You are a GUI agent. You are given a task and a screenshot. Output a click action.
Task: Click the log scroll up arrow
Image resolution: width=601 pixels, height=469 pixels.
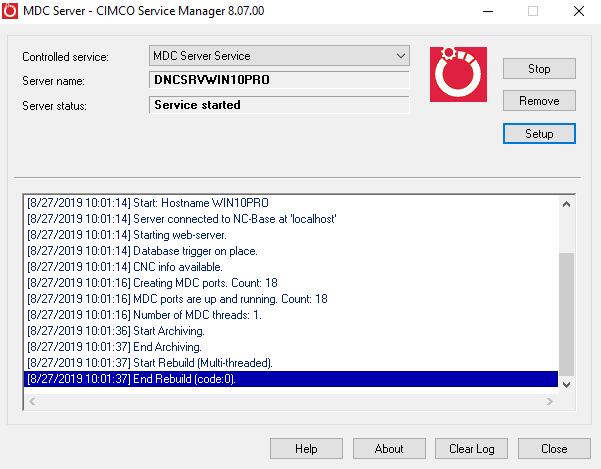coord(567,204)
